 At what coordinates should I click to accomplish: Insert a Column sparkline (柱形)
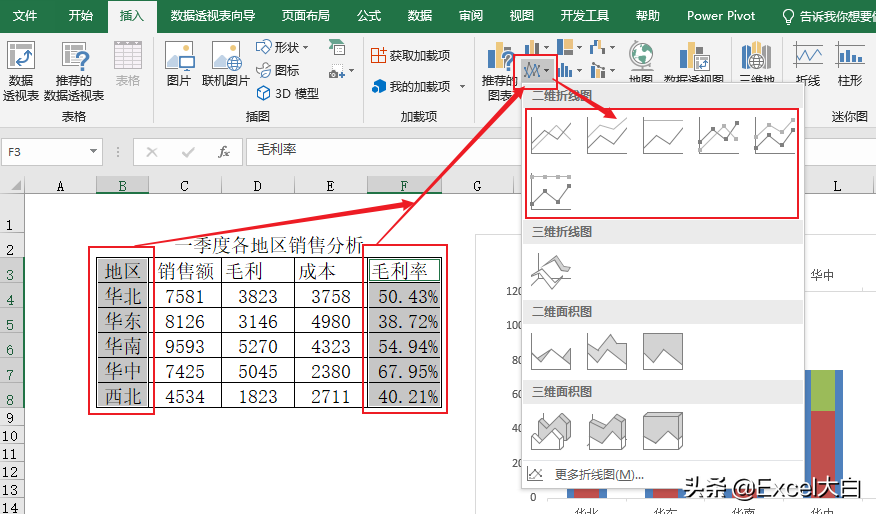[x=850, y=64]
